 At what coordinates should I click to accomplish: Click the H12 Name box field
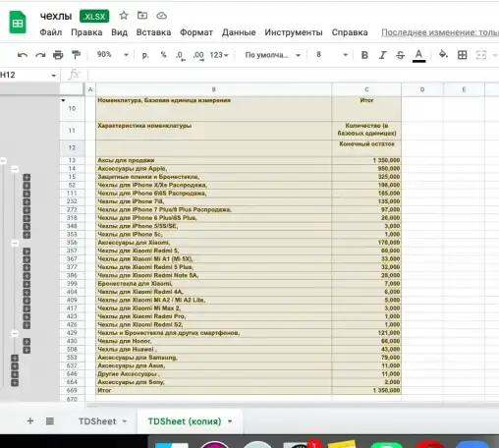(26, 75)
